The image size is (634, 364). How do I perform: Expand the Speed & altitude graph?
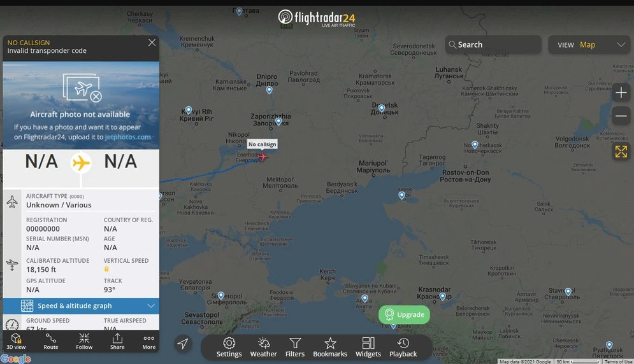click(x=81, y=306)
